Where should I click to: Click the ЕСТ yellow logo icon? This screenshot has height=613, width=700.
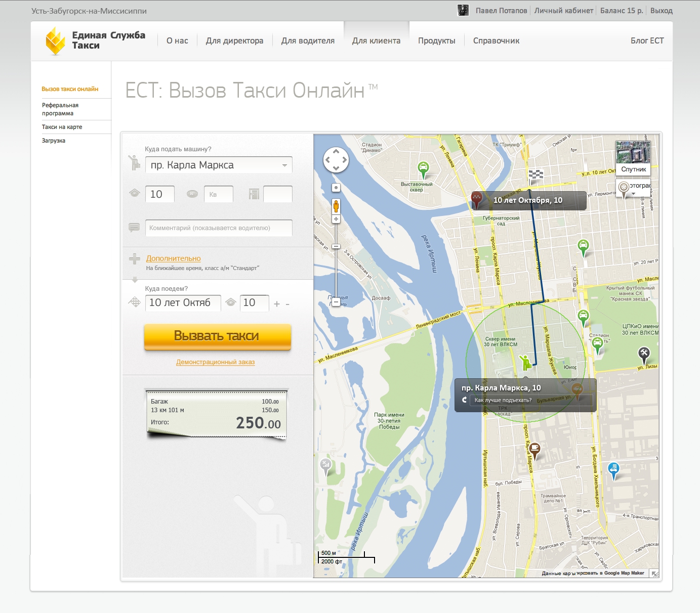[x=55, y=40]
